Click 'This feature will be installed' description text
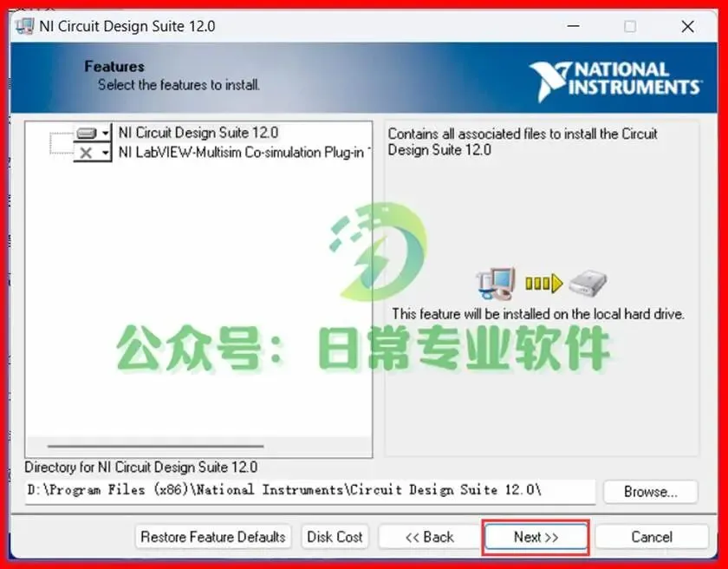 [538, 314]
